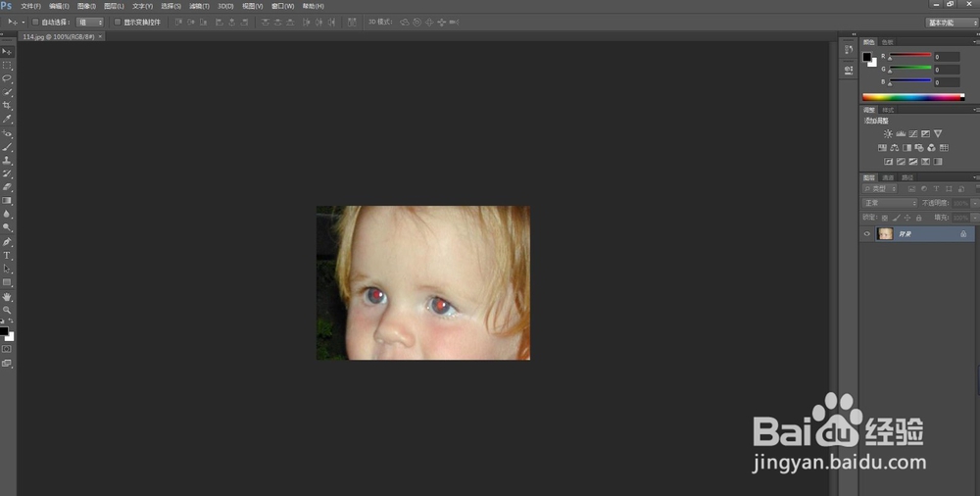This screenshot has width=980, height=496.
Task: Select the Eyedropper tool
Action: (x=7, y=119)
